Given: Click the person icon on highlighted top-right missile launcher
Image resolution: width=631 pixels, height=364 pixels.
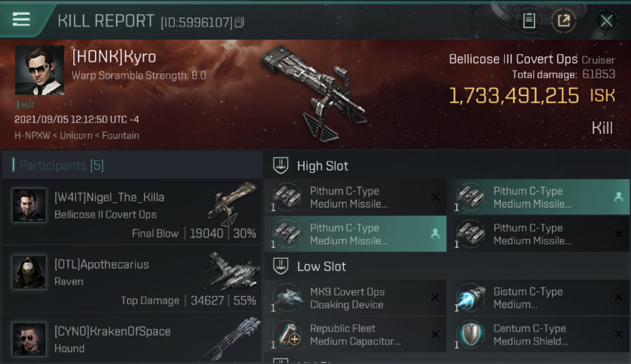Looking at the screenshot, I should (x=618, y=197).
